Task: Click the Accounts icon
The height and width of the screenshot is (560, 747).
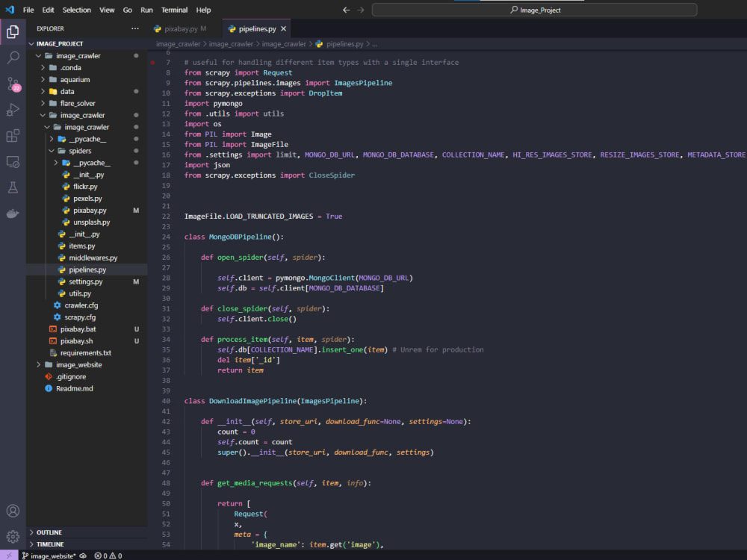Action: point(13,511)
